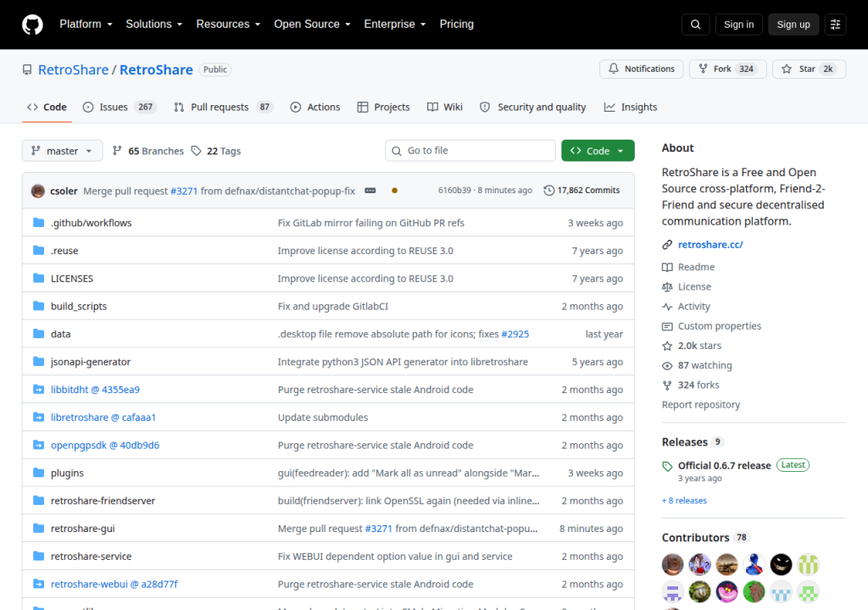
Task: Click the + 8 releases link
Action: [x=684, y=501]
